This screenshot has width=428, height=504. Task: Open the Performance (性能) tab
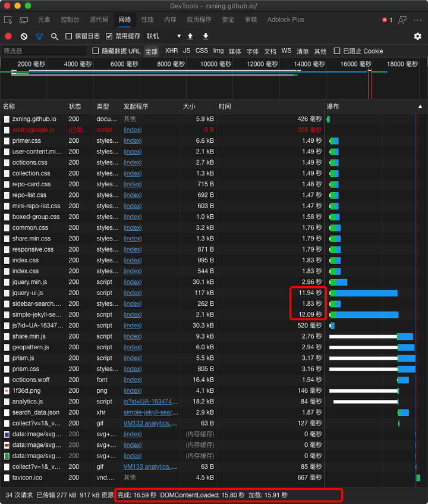147,20
